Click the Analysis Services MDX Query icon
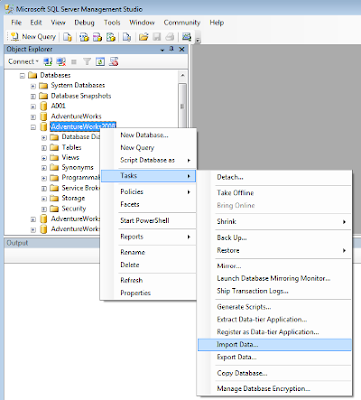This screenshot has width=361, height=400. [84, 37]
